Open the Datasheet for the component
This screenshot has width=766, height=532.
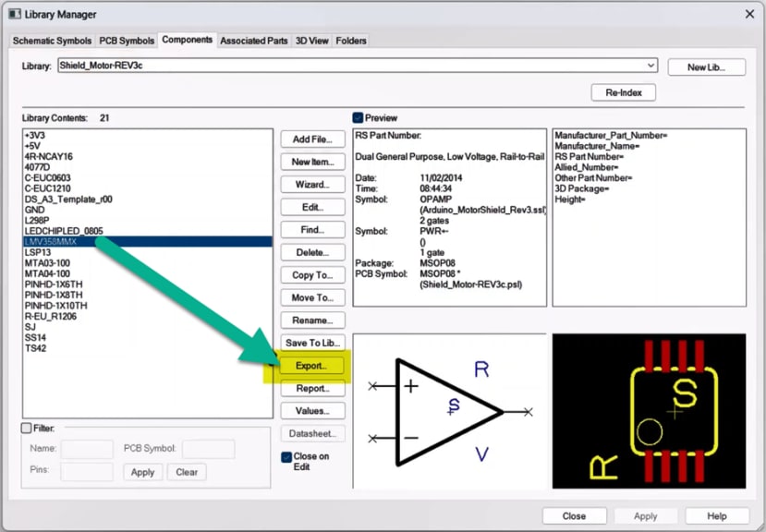click(312, 433)
